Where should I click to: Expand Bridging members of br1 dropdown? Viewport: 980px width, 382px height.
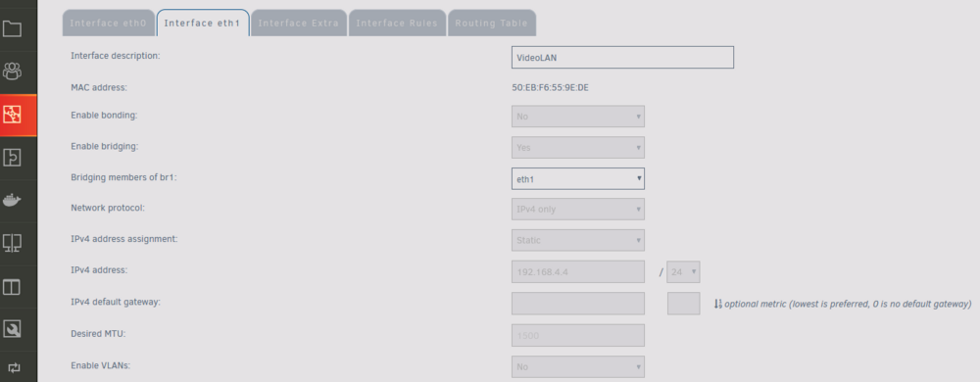click(578, 178)
